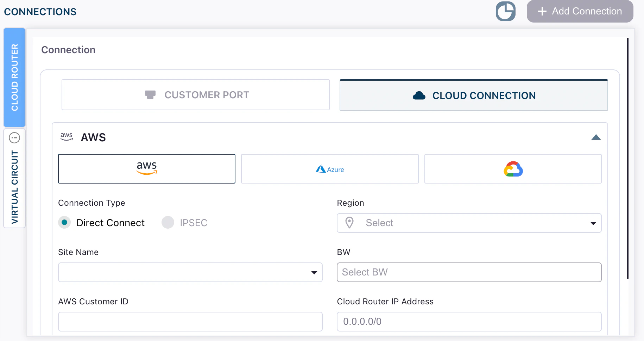Select the Cloud Connection tab
The height and width of the screenshot is (341, 644).
pos(474,95)
